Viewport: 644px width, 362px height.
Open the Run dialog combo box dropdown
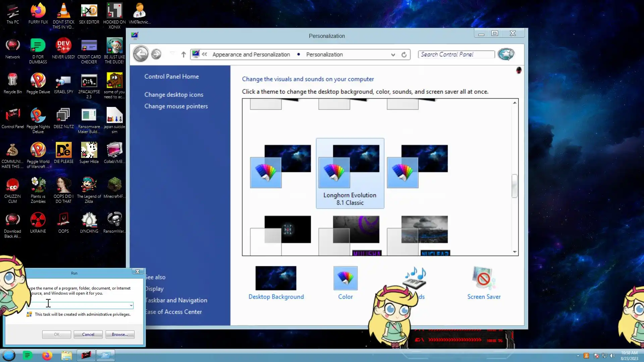131,305
